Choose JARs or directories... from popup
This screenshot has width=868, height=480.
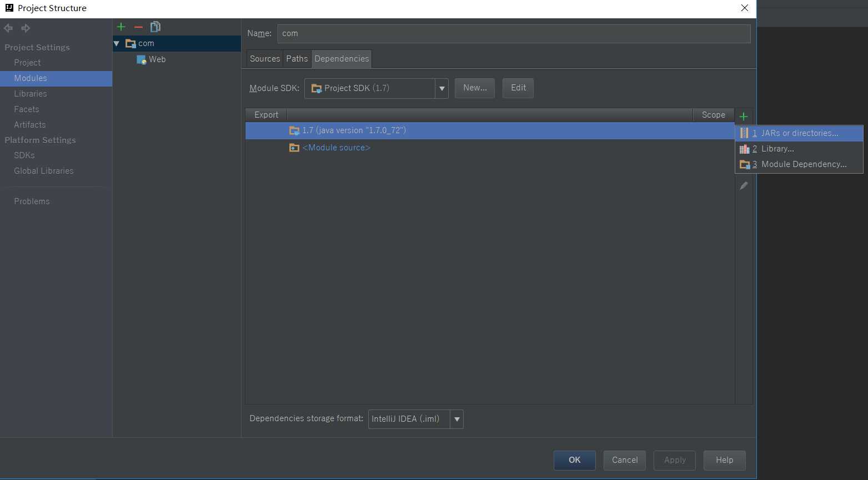tap(799, 133)
